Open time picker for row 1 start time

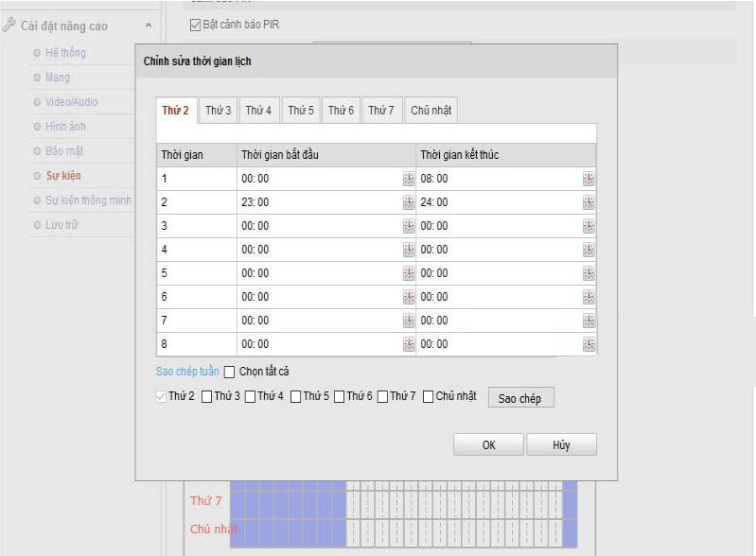(x=409, y=179)
